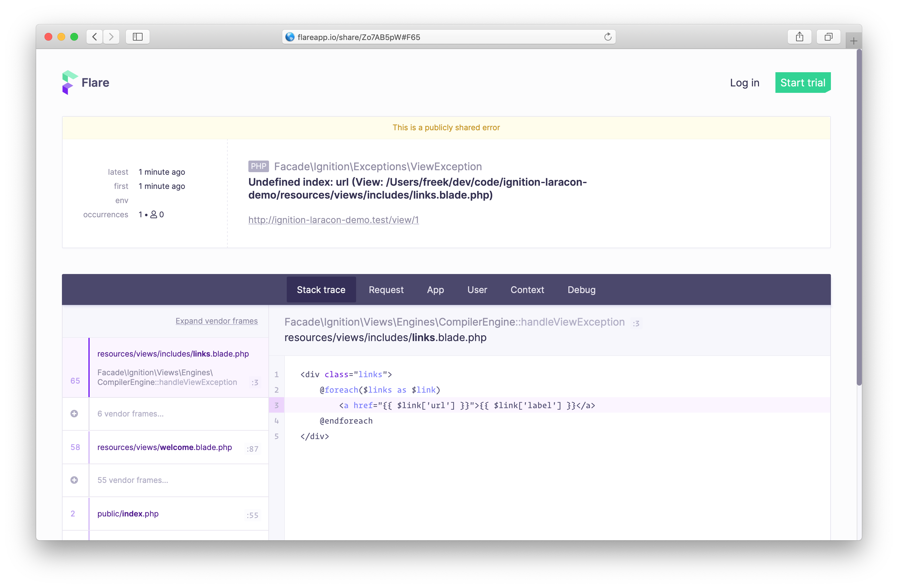Screen dimensions: 898x588
Task: Show all tabs overview button
Action: (828, 36)
